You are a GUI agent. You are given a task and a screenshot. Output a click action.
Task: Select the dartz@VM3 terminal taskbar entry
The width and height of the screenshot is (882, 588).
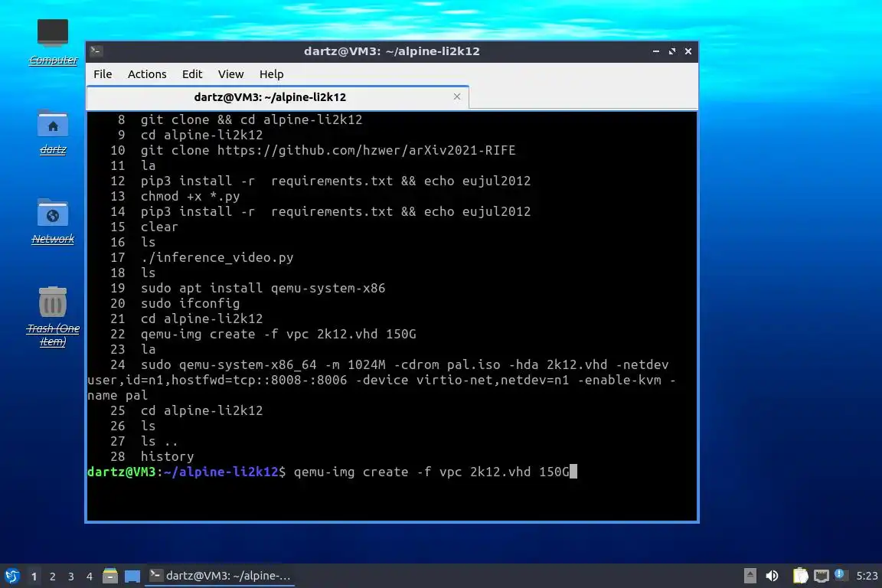[x=220, y=576]
